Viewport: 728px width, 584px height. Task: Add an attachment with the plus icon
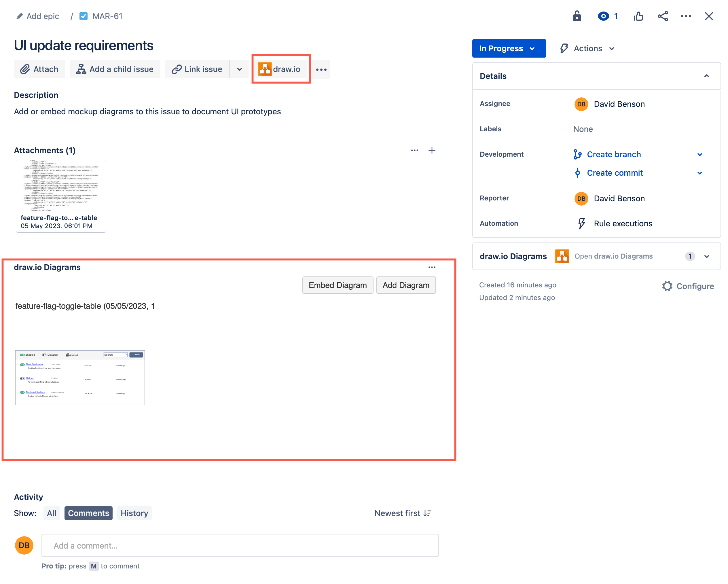click(x=432, y=150)
